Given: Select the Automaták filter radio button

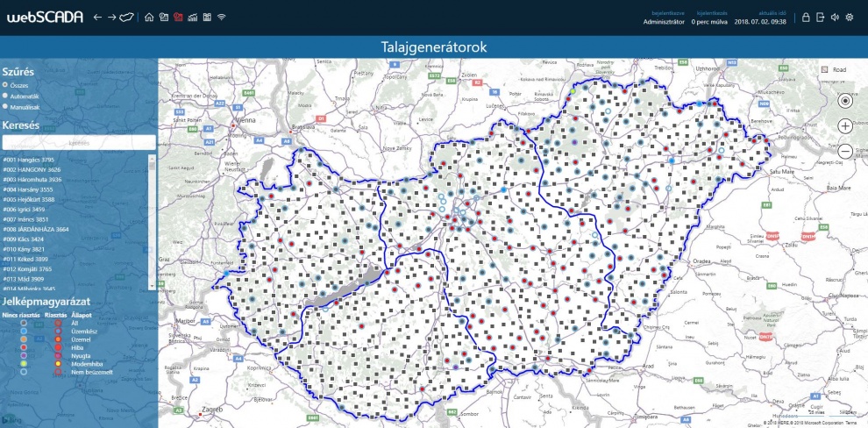Looking at the screenshot, I should 5,96.
